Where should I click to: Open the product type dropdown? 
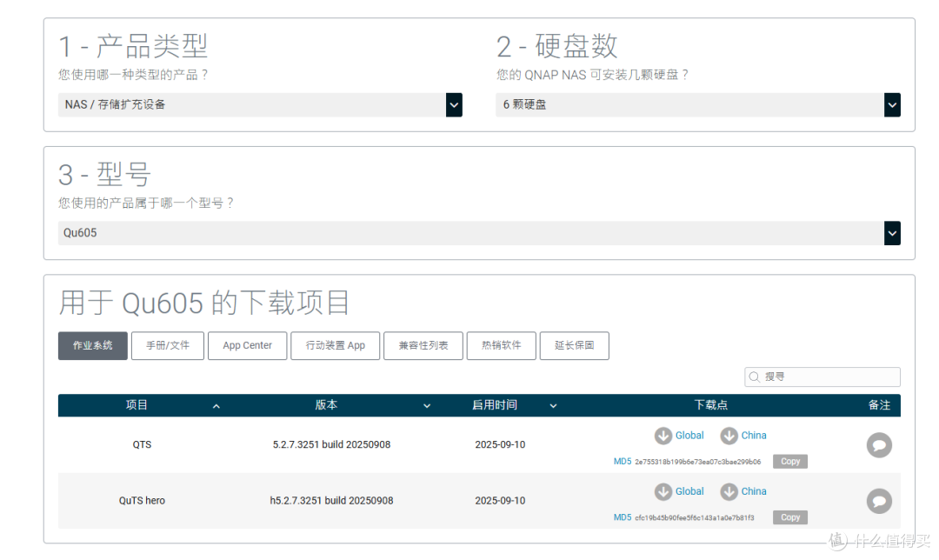[x=260, y=105]
